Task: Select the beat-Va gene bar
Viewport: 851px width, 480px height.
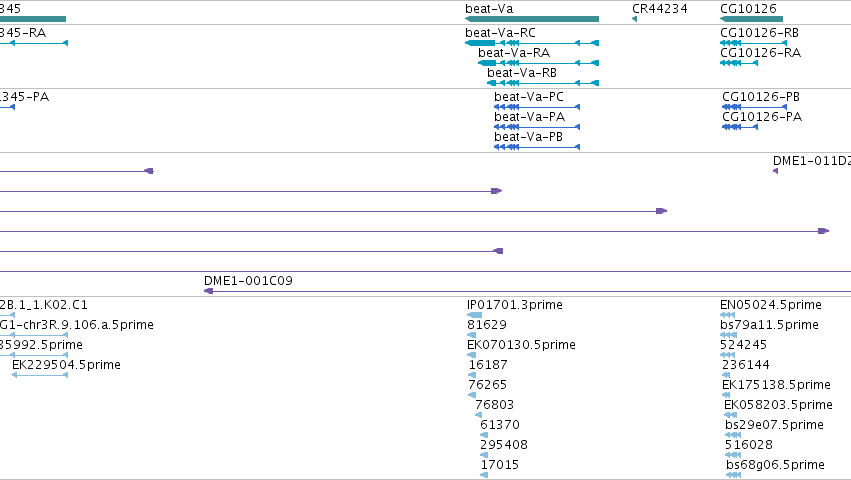Action: (x=532, y=19)
